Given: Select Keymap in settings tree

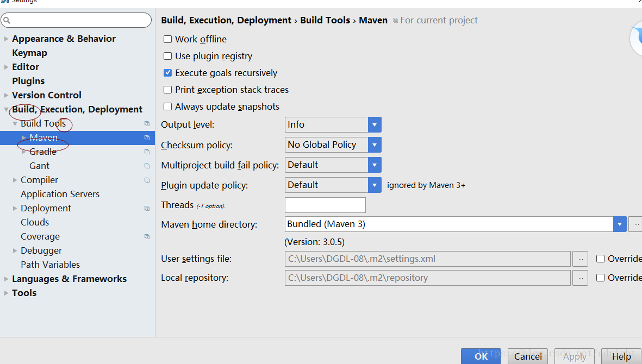Looking at the screenshot, I should point(29,53).
